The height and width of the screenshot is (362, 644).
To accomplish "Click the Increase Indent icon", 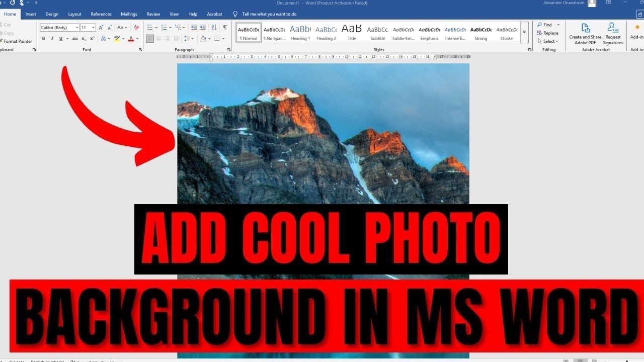I will (x=203, y=28).
